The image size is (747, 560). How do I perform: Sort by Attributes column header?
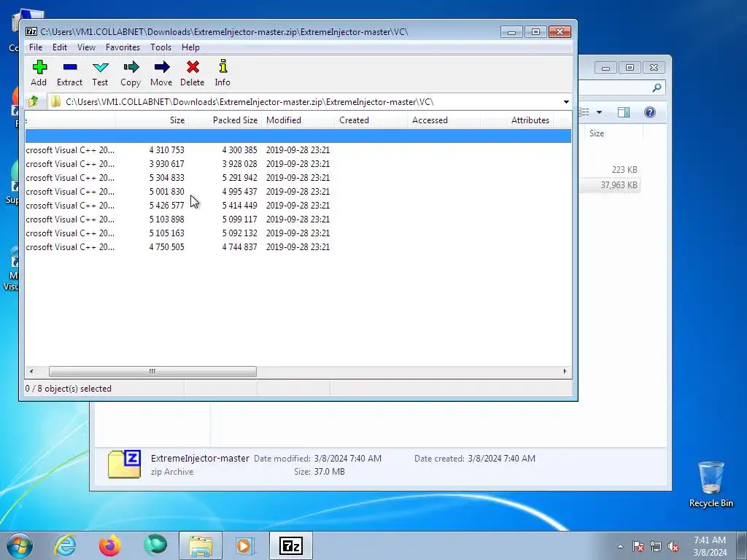(x=517, y=120)
